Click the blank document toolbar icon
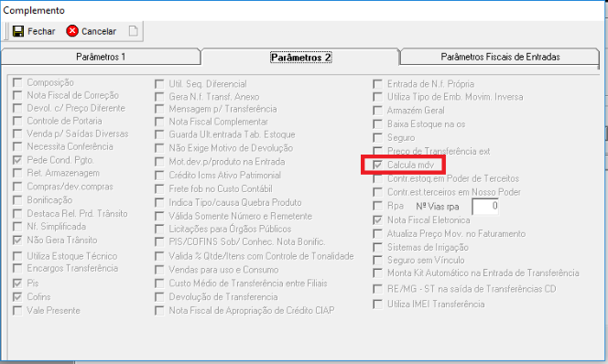608x364 pixels. coord(133,31)
